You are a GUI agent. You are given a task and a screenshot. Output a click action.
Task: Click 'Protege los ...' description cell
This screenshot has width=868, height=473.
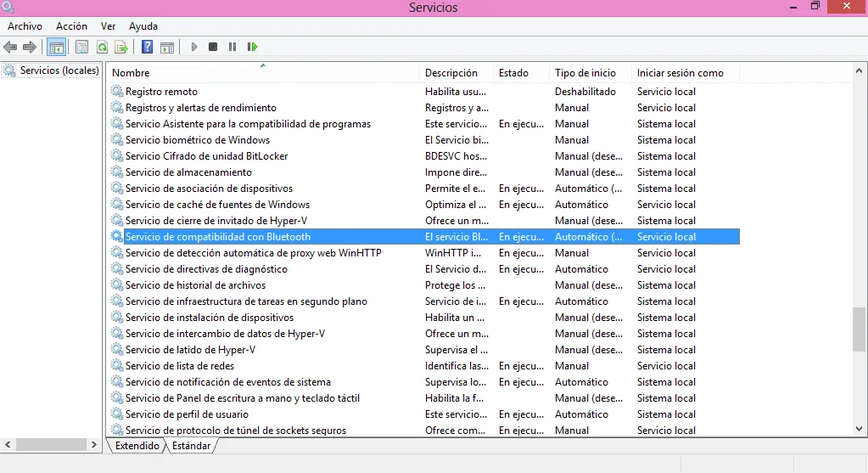455,284
